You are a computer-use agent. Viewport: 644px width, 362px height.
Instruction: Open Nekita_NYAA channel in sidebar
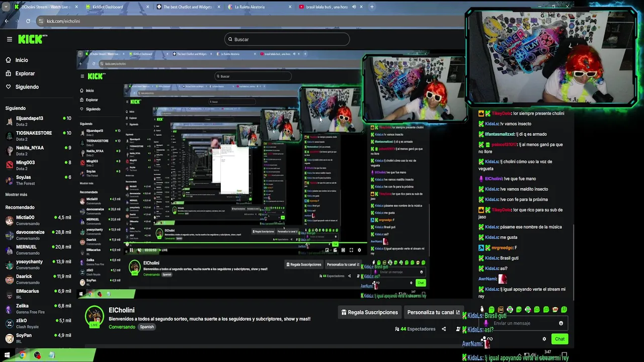click(x=38, y=150)
